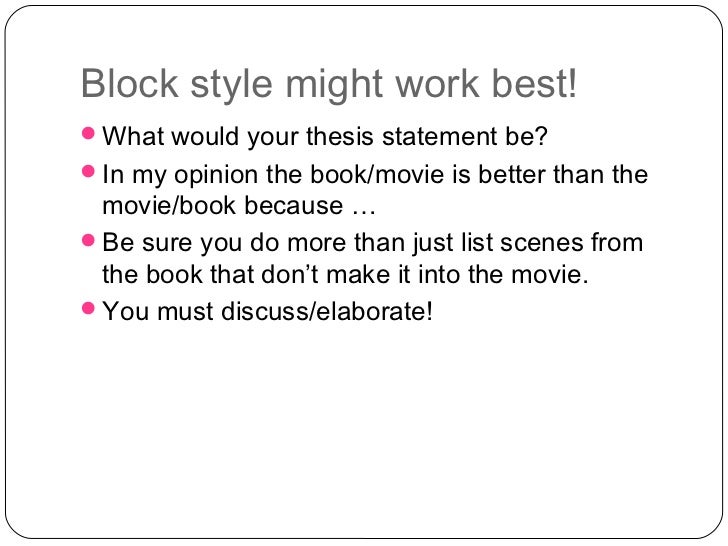728x546 pixels.
Task: Select the pink bullet beside 'What would your thesis'
Action: [88, 134]
